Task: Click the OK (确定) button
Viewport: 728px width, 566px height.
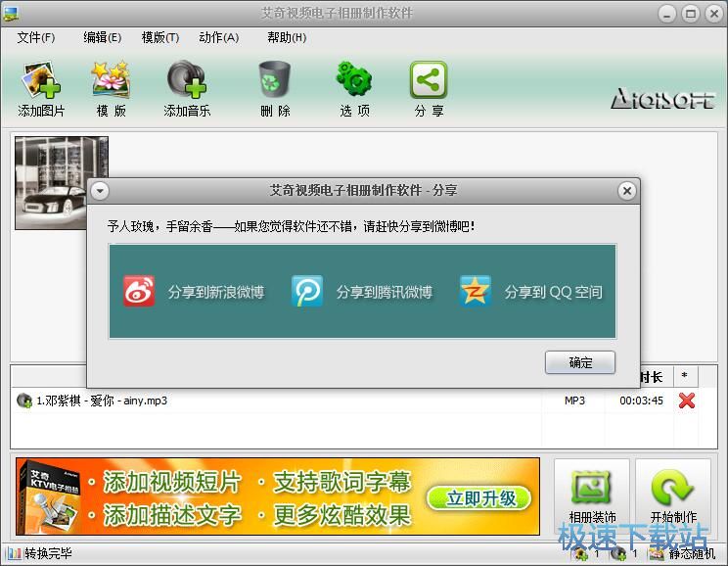Action: (x=580, y=362)
